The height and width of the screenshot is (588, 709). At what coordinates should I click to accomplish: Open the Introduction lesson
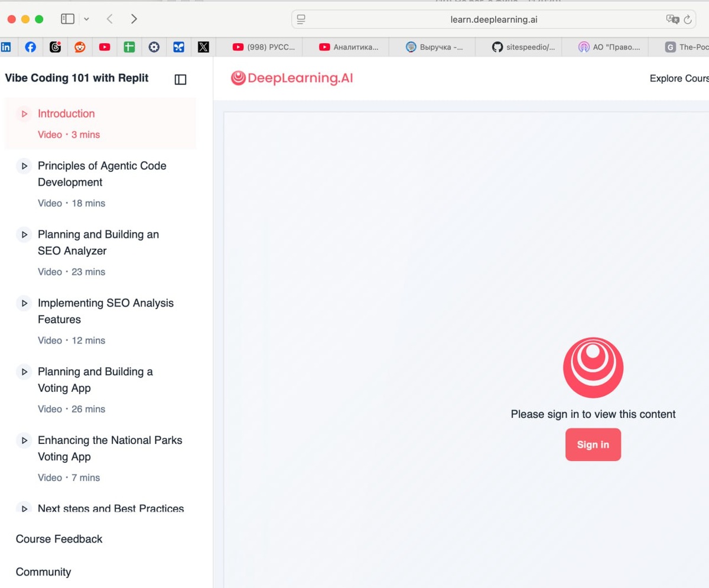(x=100, y=123)
